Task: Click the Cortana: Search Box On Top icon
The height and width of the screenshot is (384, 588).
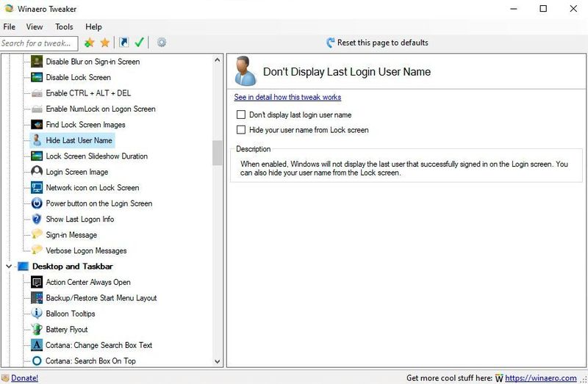Action: coord(37,361)
